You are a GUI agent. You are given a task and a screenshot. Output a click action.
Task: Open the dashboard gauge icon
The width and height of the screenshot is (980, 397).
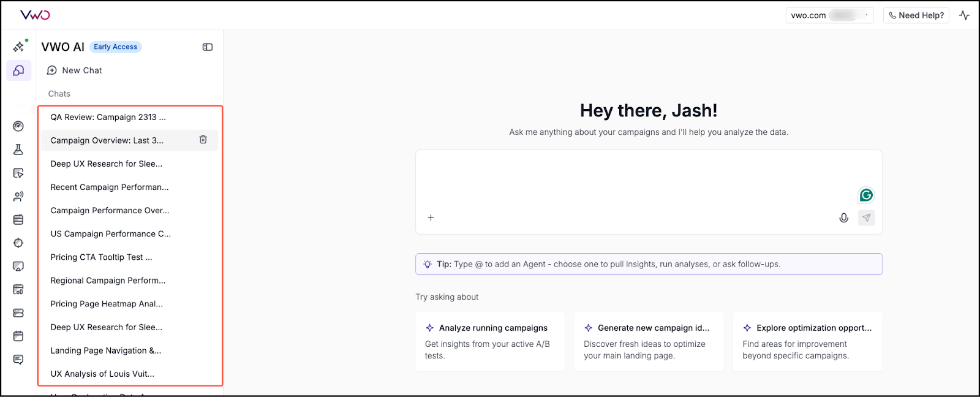click(18, 126)
